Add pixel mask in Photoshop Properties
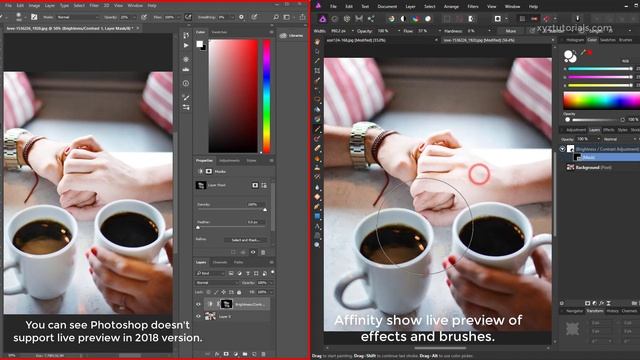Image resolution: width=640 pixels, height=360 pixels. tap(255, 185)
